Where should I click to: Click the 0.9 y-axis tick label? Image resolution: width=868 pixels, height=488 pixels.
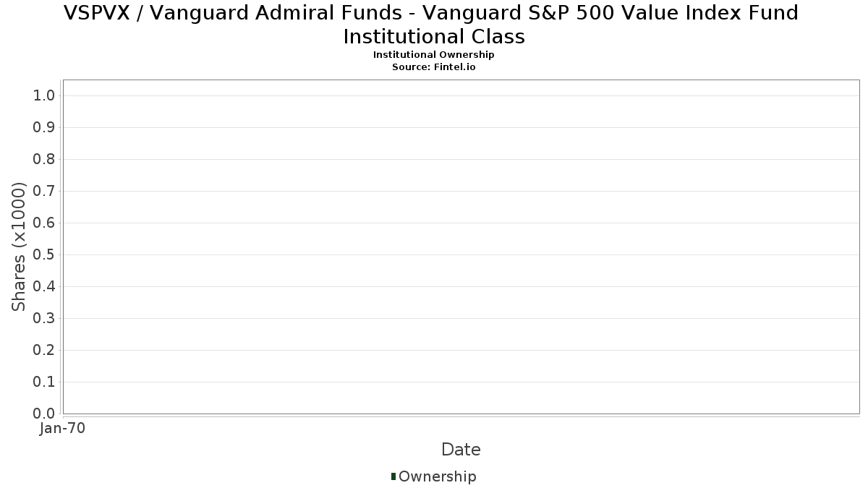click(44, 128)
